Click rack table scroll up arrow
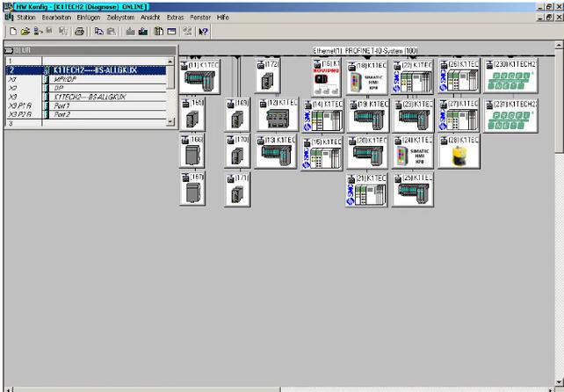 (170, 62)
